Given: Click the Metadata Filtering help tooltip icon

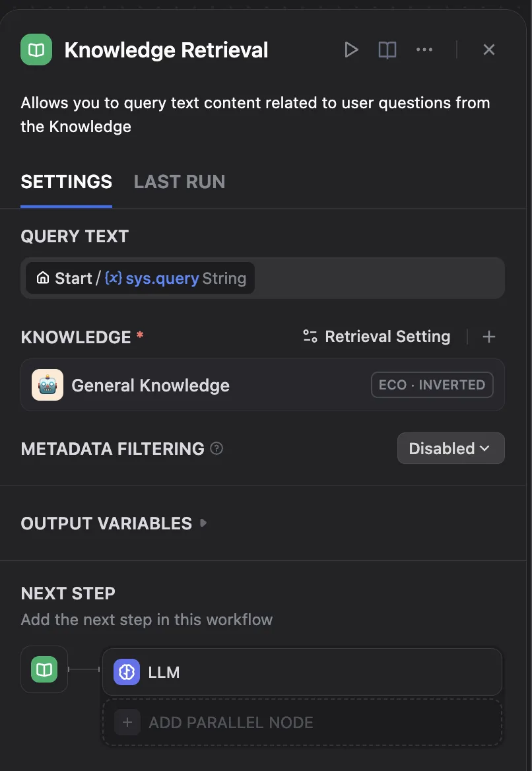Looking at the screenshot, I should [216, 449].
